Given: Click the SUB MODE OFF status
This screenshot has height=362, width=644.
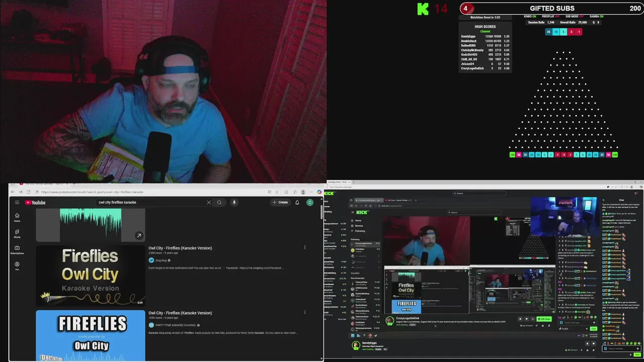Looking at the screenshot, I should [x=575, y=17].
